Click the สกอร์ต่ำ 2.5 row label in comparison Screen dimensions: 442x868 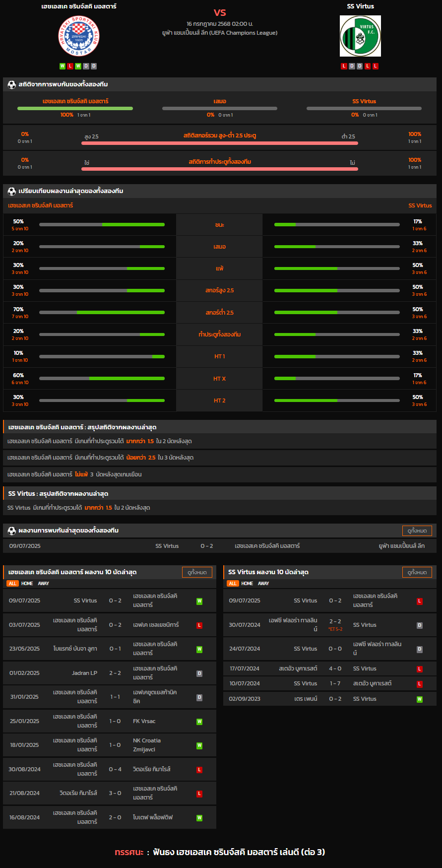220,313
